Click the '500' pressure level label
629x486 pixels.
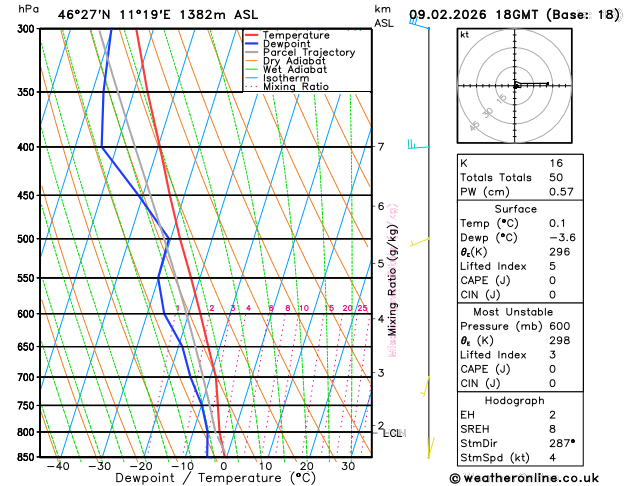[x=28, y=239]
